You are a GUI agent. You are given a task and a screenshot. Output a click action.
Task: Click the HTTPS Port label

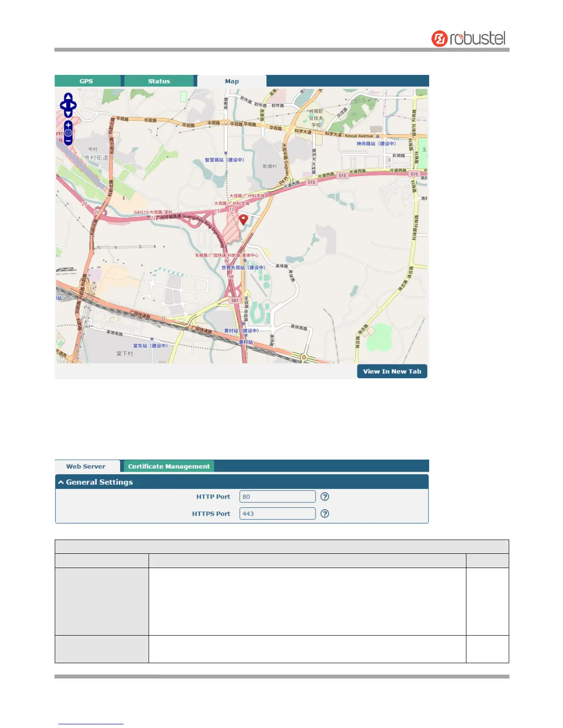tap(211, 513)
